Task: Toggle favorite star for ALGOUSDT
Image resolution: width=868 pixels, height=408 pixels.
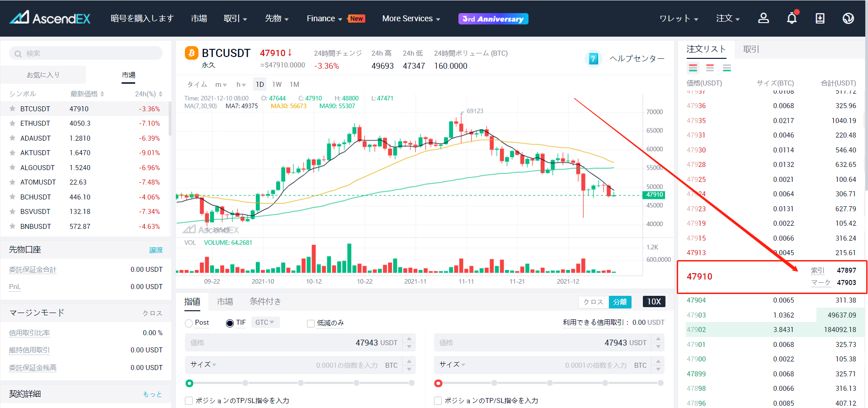Action: click(12, 167)
